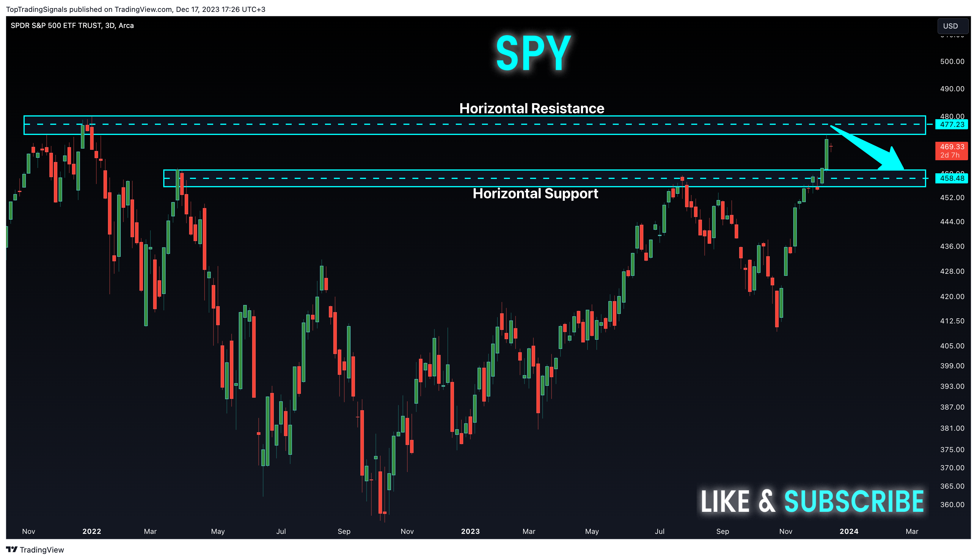Click the TopTradingSignals publisher caption
Screen dimensions: 977x560
[135, 9]
